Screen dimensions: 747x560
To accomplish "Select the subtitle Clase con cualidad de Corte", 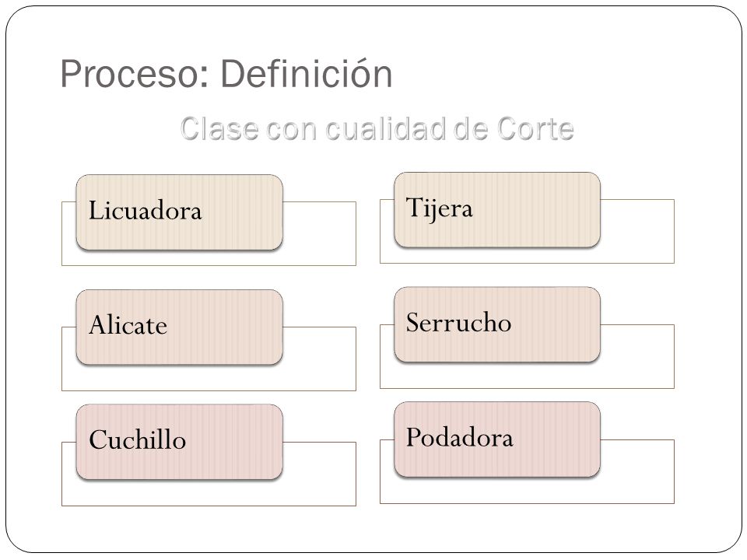I will point(377,128).
